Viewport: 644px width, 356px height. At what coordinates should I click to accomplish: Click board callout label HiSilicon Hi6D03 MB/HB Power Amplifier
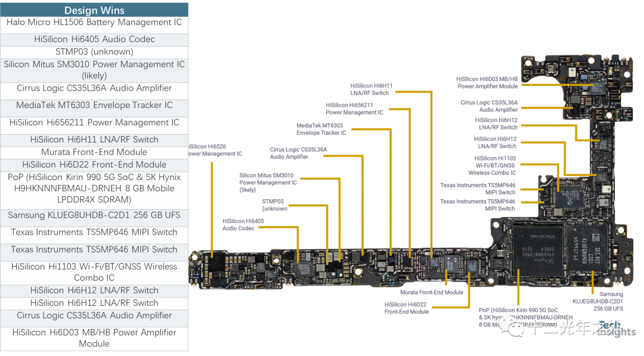[x=487, y=82]
